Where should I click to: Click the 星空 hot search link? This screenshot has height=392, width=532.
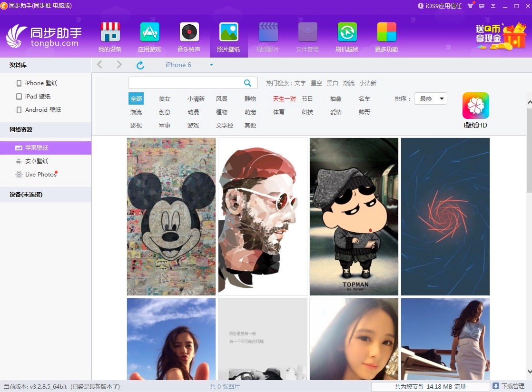316,83
